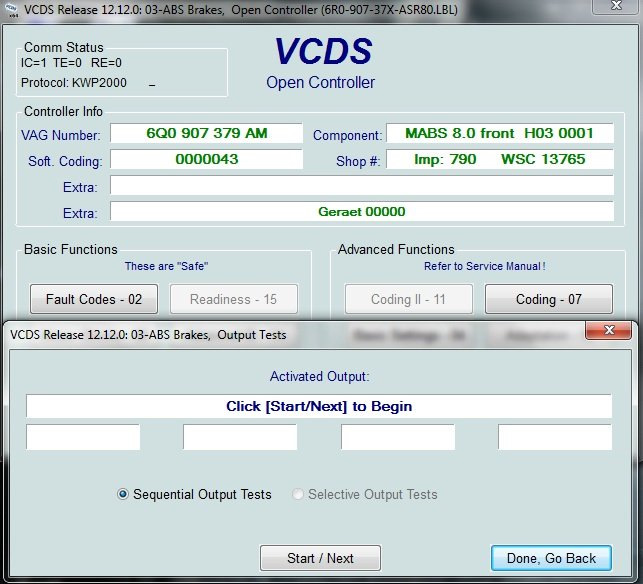Screen dimensions: 643x584
Task: Click the third empty output value box
Action: 398,437
